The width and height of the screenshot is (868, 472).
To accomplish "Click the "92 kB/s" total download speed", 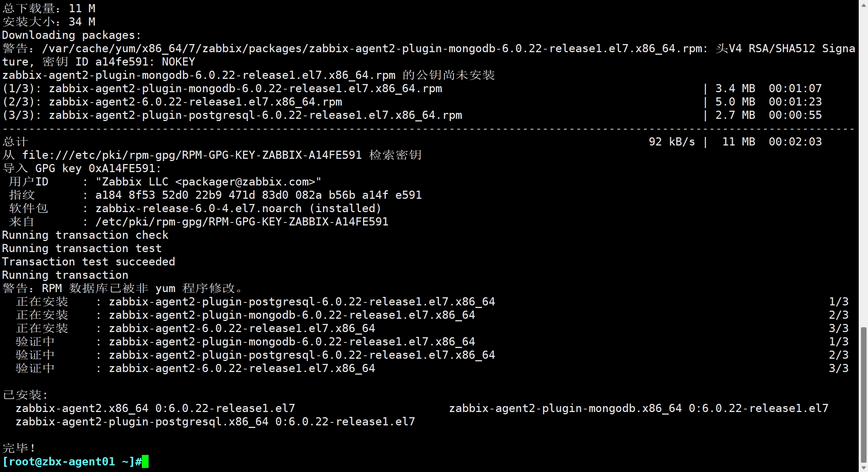I will click(x=672, y=142).
